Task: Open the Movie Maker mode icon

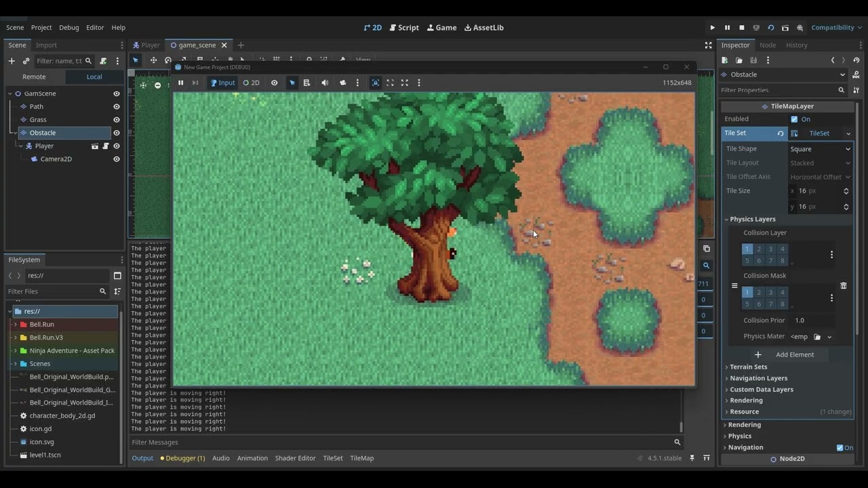Action: [800, 28]
